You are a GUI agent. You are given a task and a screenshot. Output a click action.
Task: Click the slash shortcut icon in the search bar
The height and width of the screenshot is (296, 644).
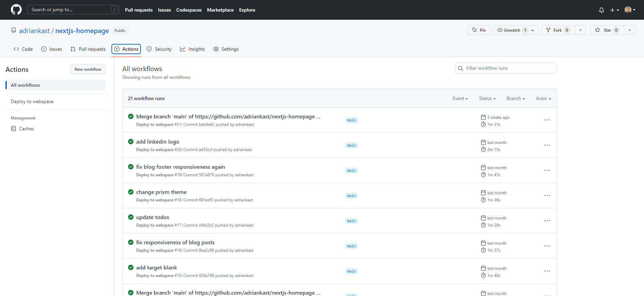click(114, 10)
